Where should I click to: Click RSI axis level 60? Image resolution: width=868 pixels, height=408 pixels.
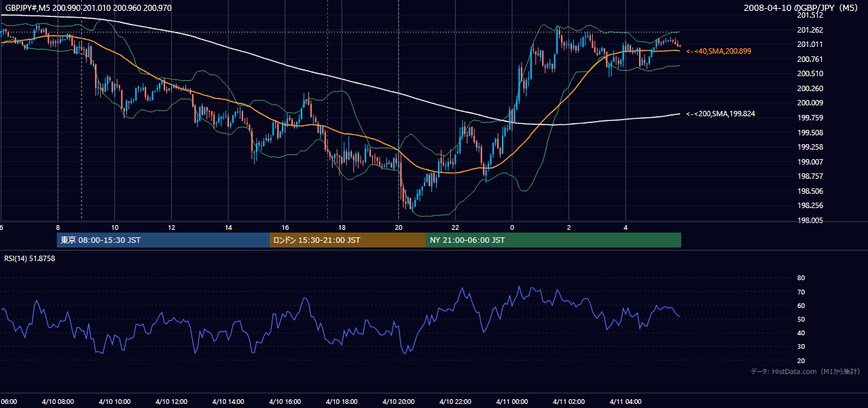point(801,305)
